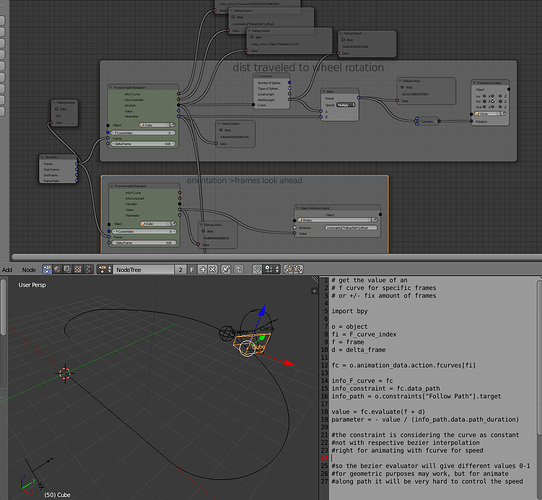This screenshot has width=542, height=500.
Task: Click the Attribute text field in Object Attribute Output
Action: [351, 228]
